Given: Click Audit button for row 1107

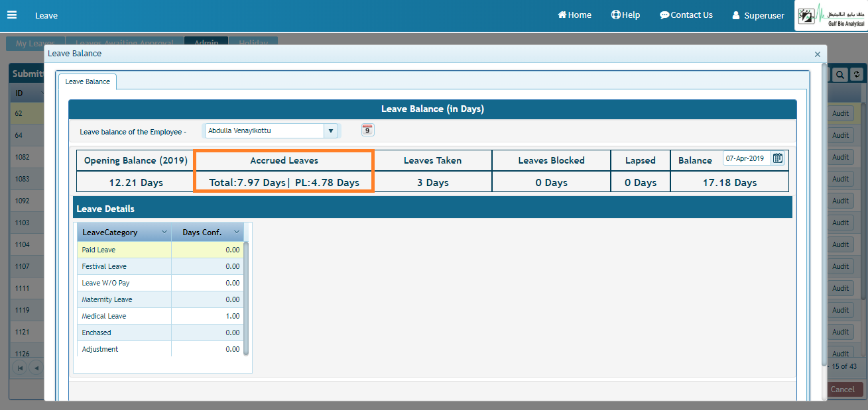Looking at the screenshot, I should (x=841, y=266).
